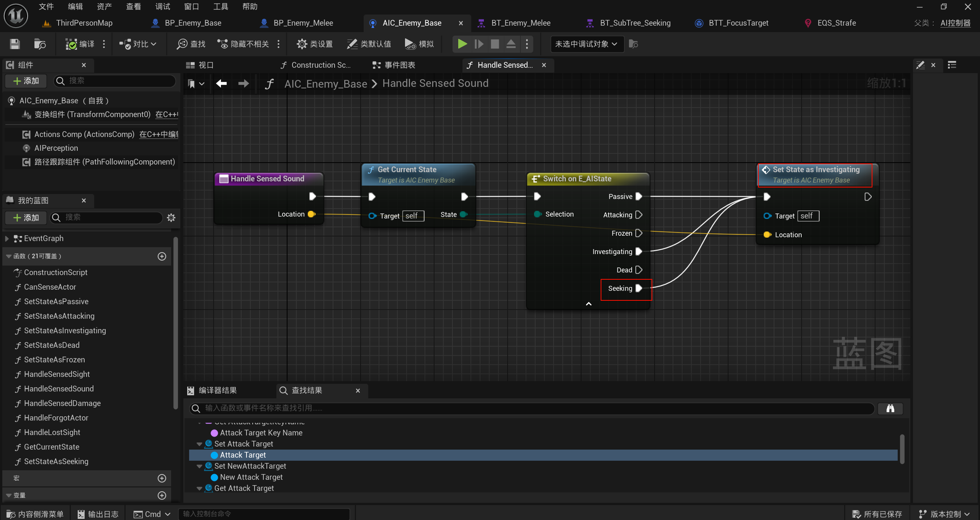Toggle the Seeking execution pin on Switch node
Image resolution: width=980 pixels, height=520 pixels.
coord(639,288)
